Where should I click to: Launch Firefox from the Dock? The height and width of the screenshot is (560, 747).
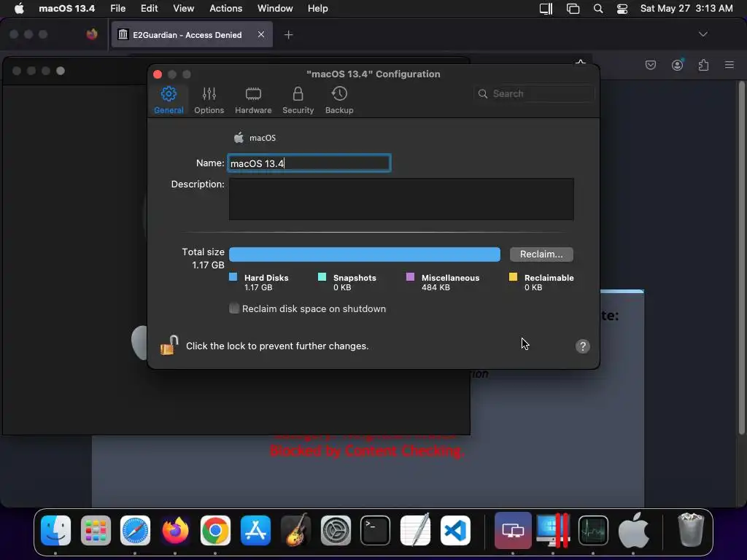pyautogui.click(x=175, y=531)
